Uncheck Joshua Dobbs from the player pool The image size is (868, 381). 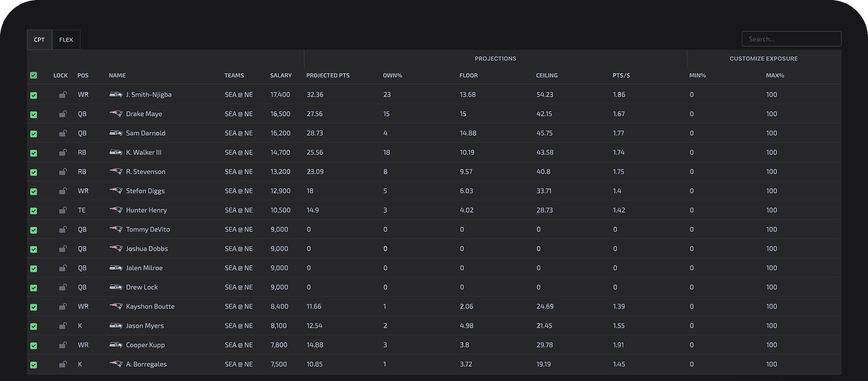[x=34, y=248]
